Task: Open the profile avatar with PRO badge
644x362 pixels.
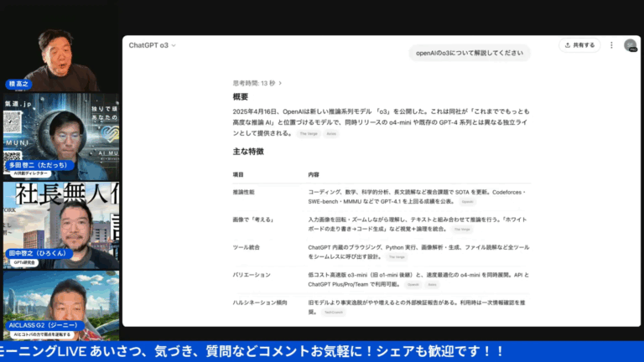Action: click(x=630, y=45)
